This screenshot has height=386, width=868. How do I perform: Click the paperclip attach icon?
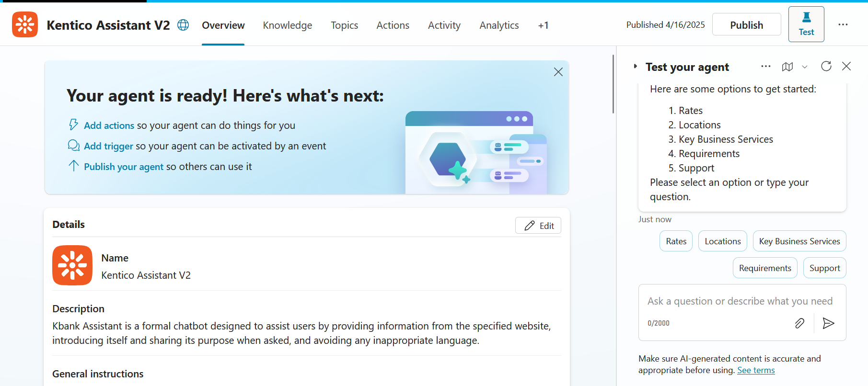799,323
